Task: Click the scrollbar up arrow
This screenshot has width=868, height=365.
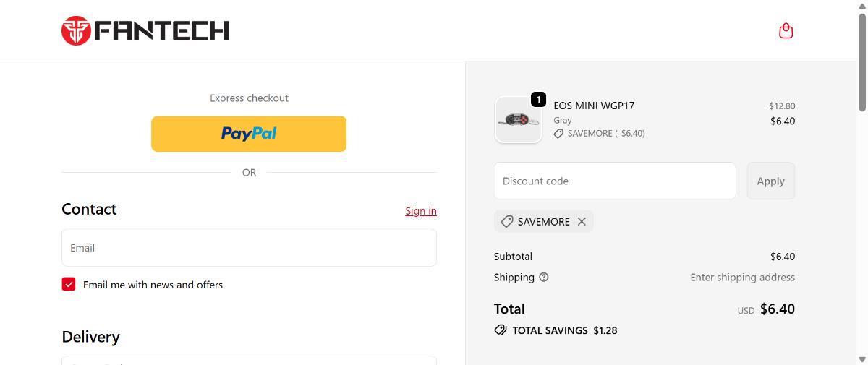Action: (x=861, y=6)
